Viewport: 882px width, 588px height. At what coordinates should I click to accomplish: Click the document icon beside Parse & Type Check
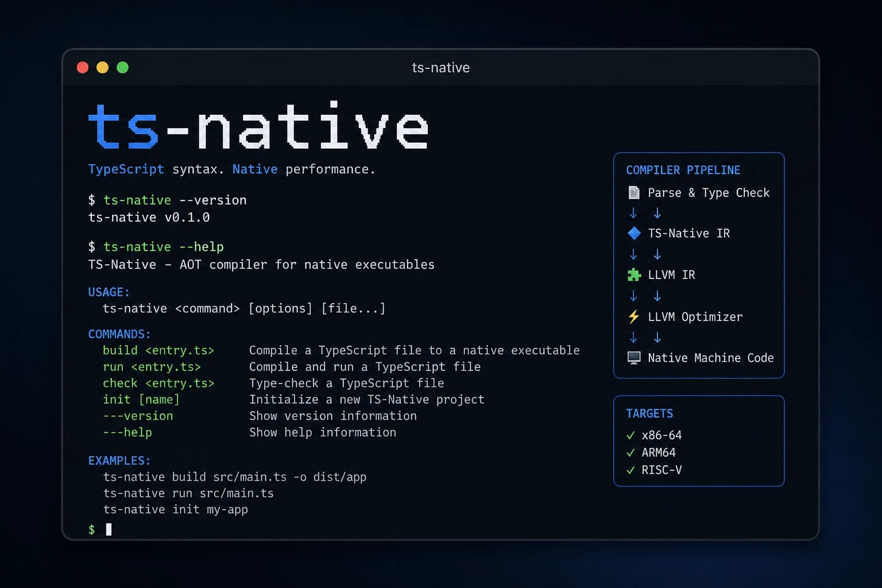[x=634, y=192]
